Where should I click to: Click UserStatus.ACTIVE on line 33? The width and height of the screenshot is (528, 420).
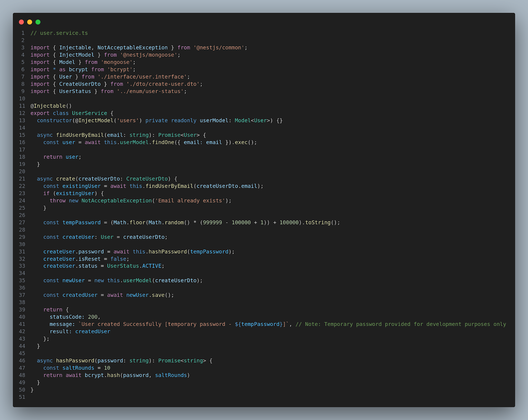click(x=134, y=266)
